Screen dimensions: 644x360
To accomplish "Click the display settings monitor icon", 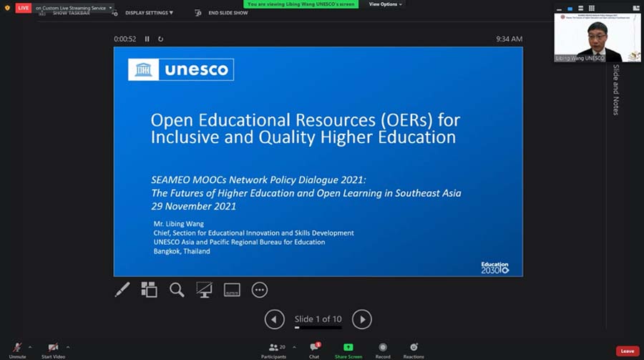I will pos(115,13).
